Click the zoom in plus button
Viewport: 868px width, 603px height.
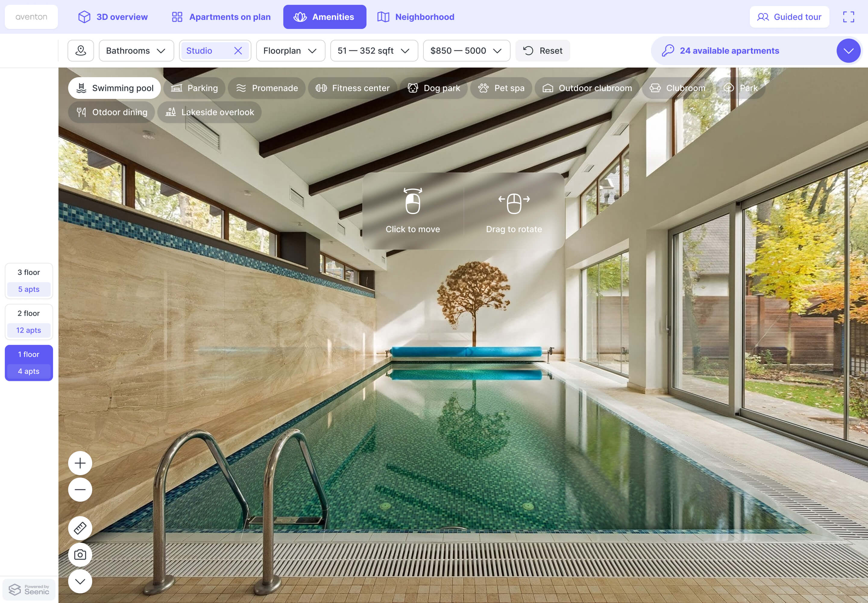(80, 463)
